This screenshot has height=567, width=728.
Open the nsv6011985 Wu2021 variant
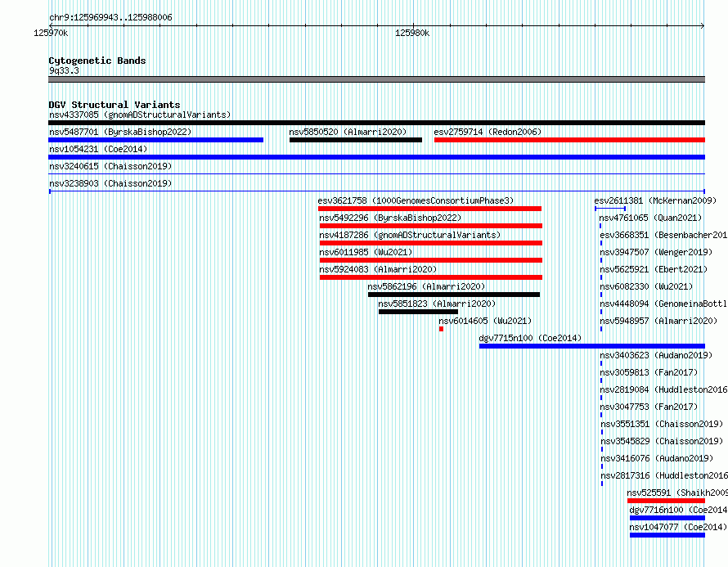(x=366, y=252)
